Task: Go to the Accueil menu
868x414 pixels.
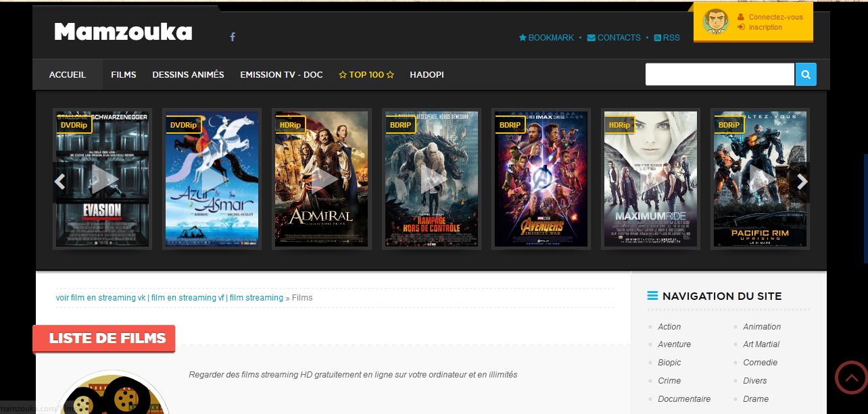Action: pyautogui.click(x=68, y=74)
